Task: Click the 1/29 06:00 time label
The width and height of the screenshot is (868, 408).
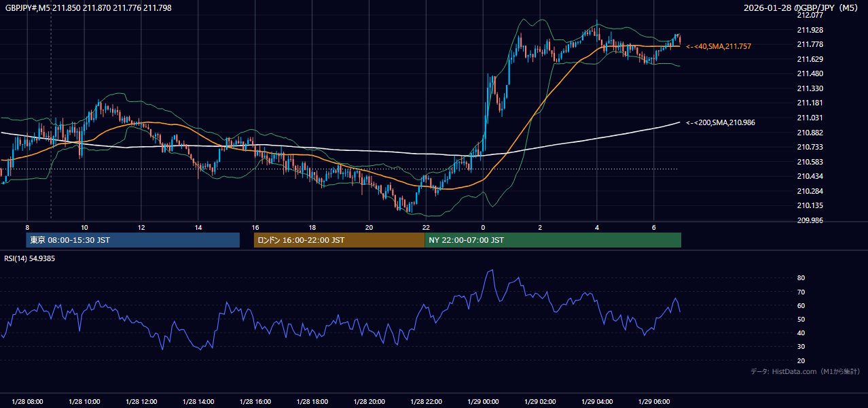Action: point(655,401)
